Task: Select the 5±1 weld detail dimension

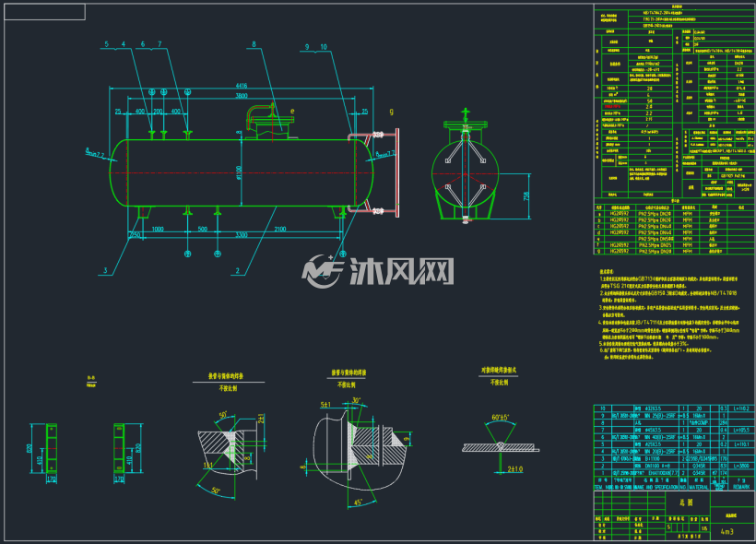Action: [325, 405]
